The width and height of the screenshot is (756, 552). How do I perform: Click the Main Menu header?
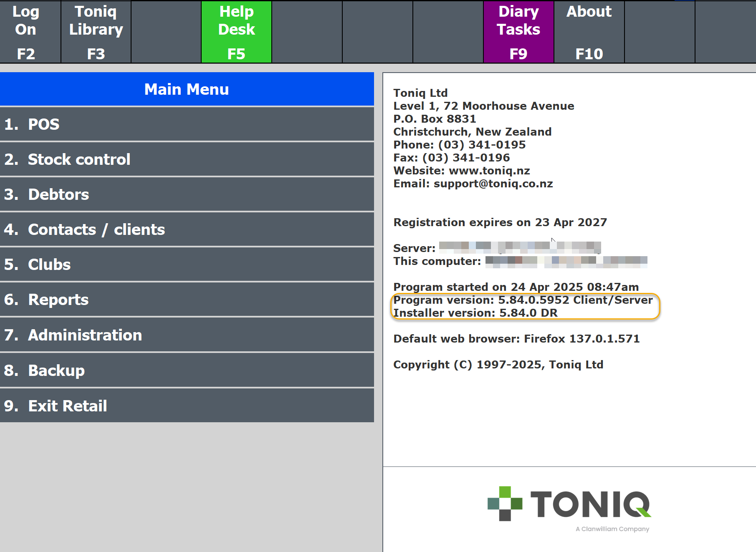pyautogui.click(x=187, y=89)
